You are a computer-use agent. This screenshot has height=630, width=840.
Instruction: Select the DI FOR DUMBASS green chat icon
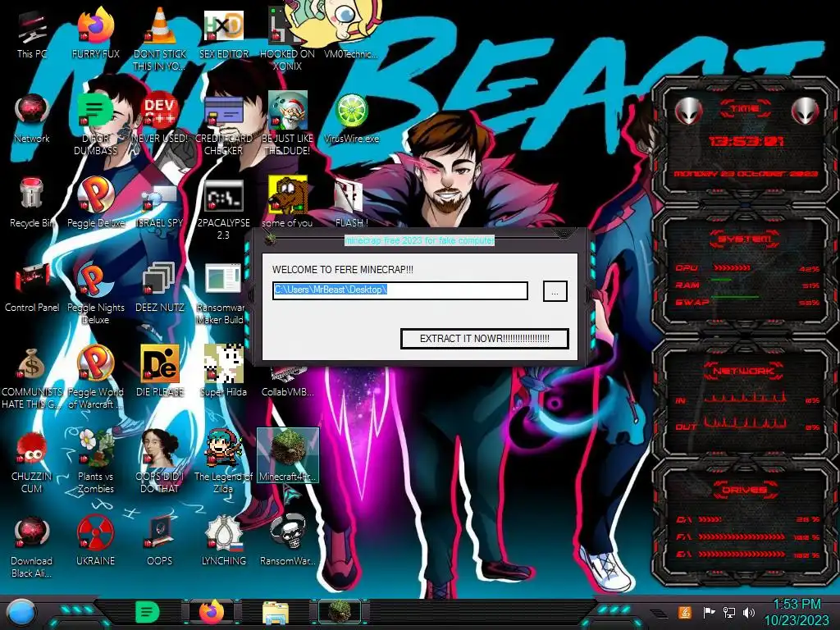(95, 125)
